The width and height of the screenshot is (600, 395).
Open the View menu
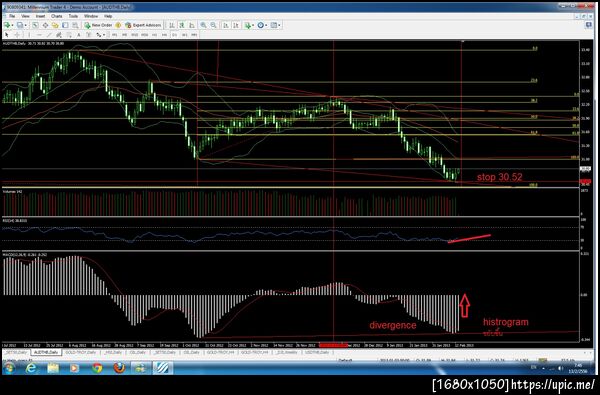(25, 16)
